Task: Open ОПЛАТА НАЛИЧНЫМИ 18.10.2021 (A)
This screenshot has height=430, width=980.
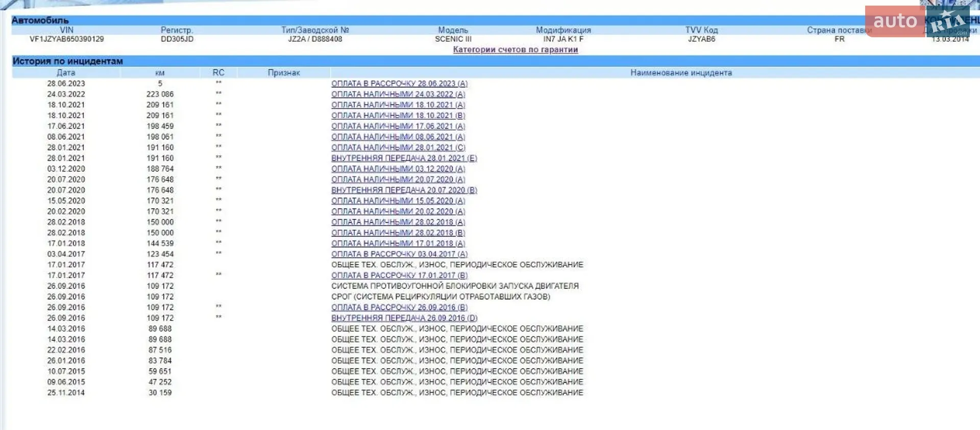Action: click(x=398, y=105)
